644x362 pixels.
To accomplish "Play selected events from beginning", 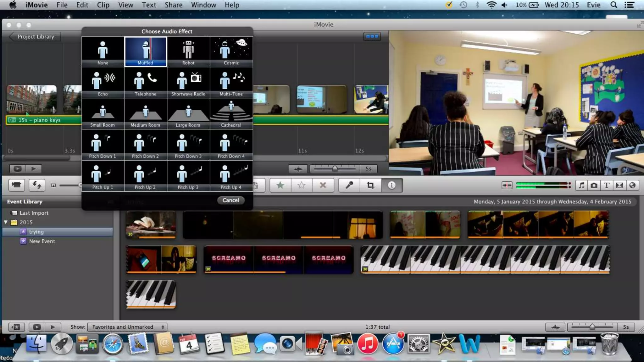I will point(53,327).
